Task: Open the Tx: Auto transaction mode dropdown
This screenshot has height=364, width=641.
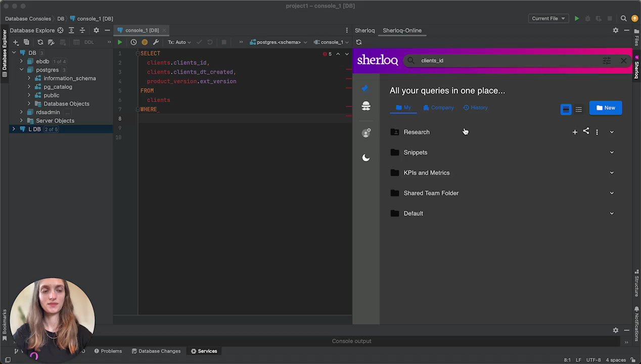Action: tap(179, 42)
